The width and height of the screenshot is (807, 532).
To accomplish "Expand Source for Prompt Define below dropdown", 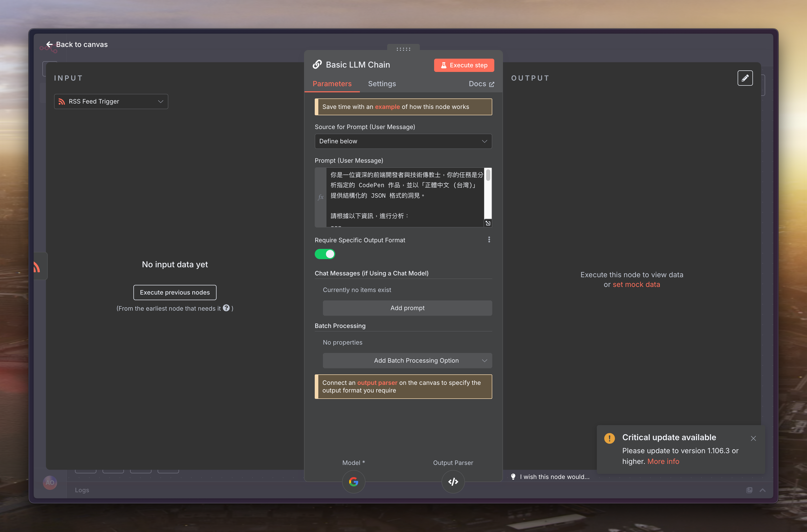I will tap(403, 141).
